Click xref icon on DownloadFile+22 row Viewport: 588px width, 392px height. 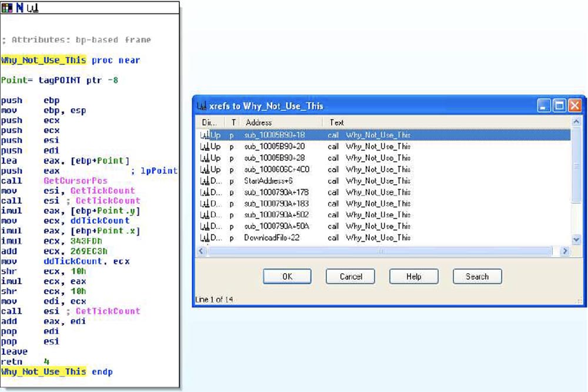(x=205, y=238)
